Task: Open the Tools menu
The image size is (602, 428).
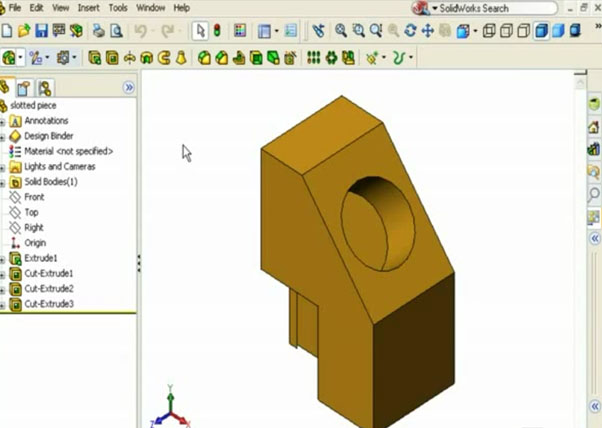Action: (118, 8)
